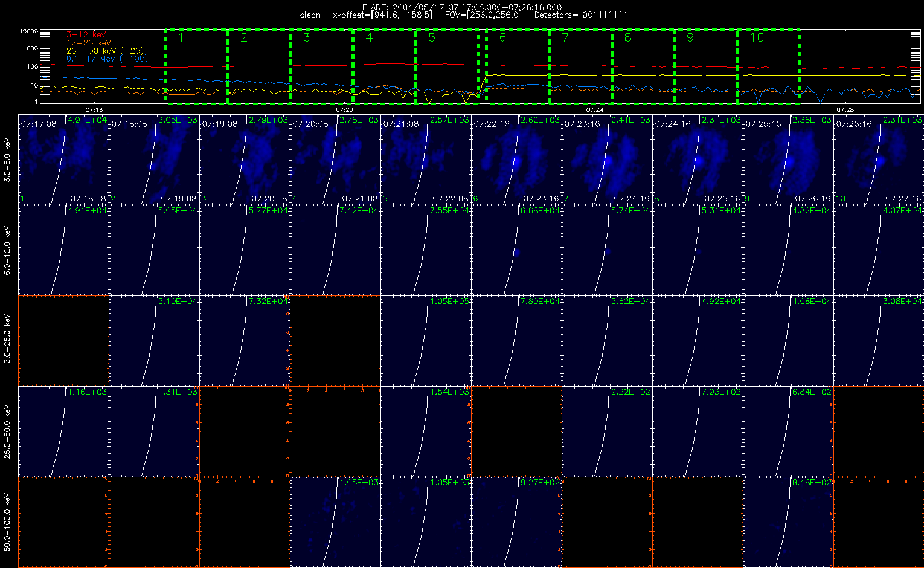Click the 07:24 time axis label
Viewport: 924px width, 568px height.
[x=595, y=109]
